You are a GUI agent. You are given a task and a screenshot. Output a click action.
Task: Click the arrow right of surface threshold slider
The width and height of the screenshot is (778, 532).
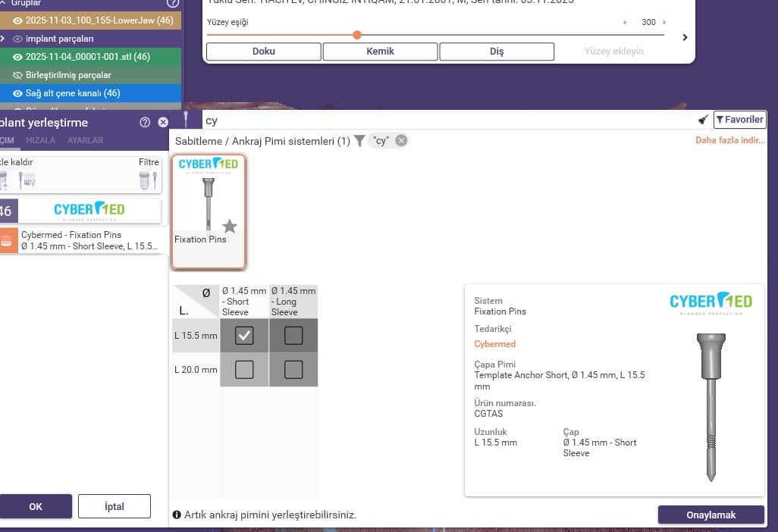coord(685,37)
